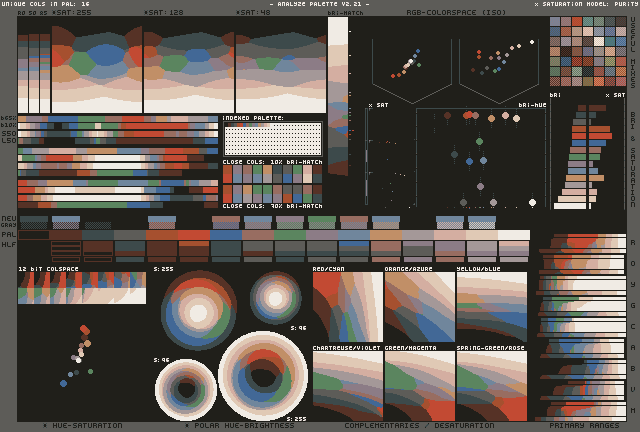Viewport: 640px width, 432px height.
Task: Click the white dot in bri-hue plot
Action: pyautogui.click(x=532, y=203)
